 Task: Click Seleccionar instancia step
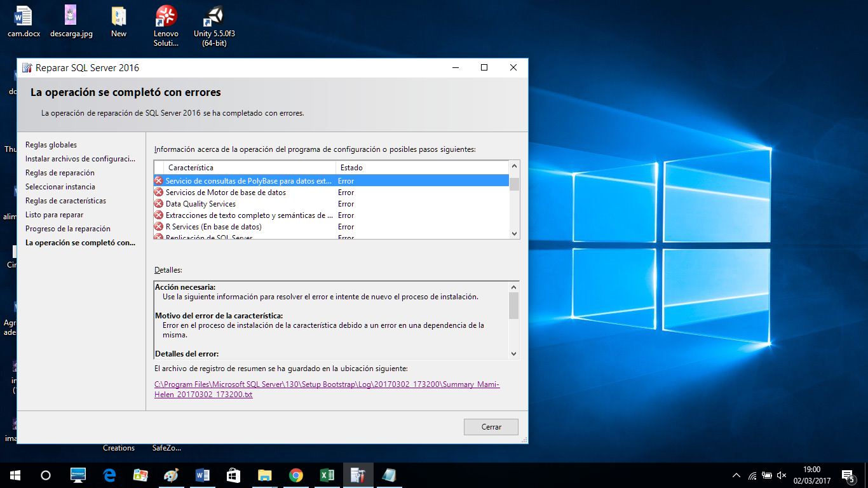coord(60,187)
